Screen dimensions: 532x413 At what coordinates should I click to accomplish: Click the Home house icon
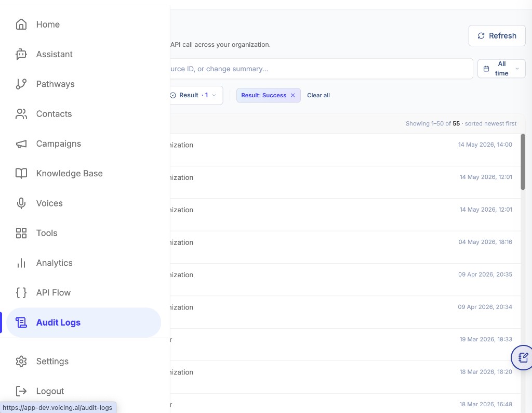(x=21, y=24)
